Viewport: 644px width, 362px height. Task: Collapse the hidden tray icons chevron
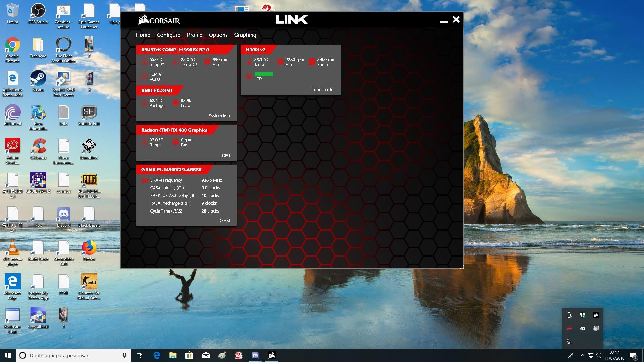[582, 355]
